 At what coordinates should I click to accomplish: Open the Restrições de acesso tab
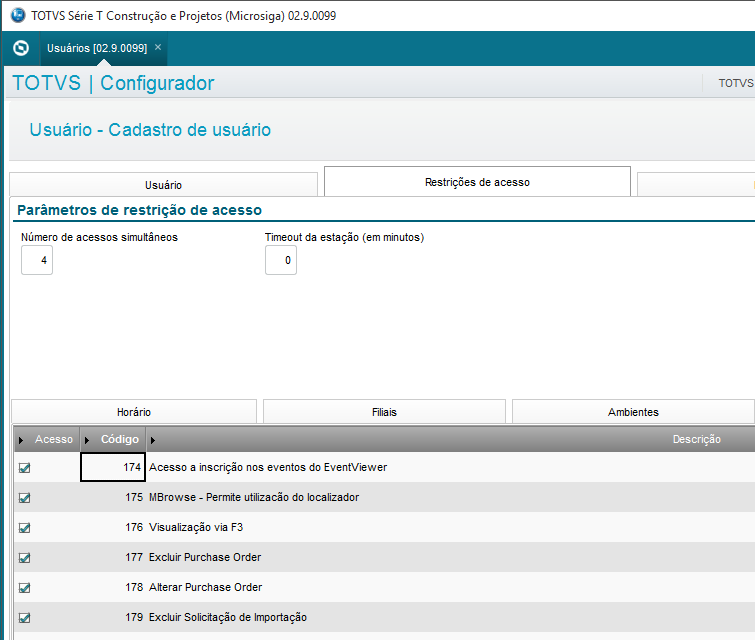pyautogui.click(x=477, y=182)
